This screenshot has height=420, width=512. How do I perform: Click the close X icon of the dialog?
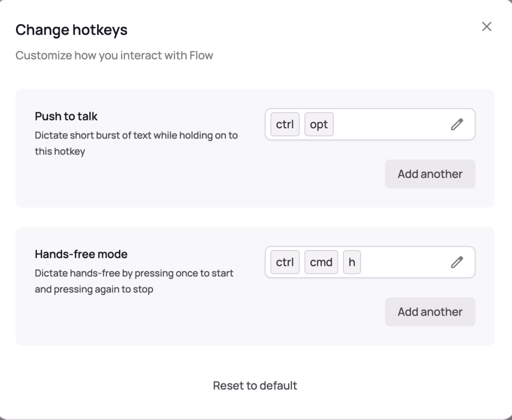click(486, 26)
